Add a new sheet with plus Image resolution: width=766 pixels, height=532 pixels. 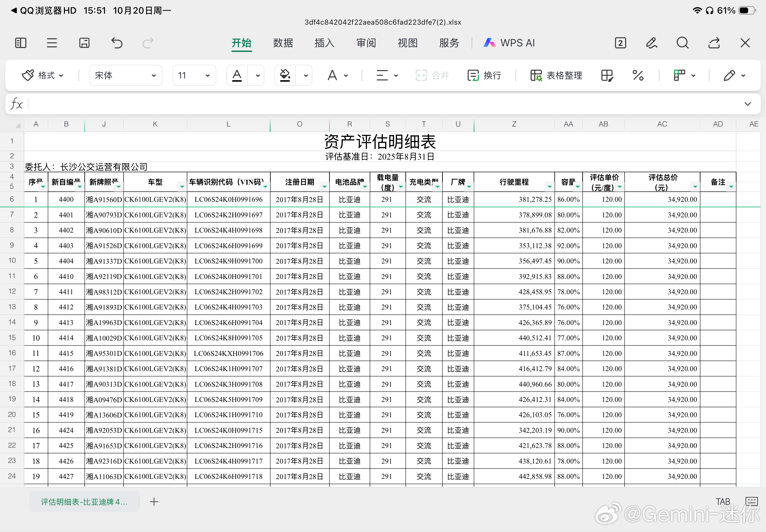click(154, 502)
